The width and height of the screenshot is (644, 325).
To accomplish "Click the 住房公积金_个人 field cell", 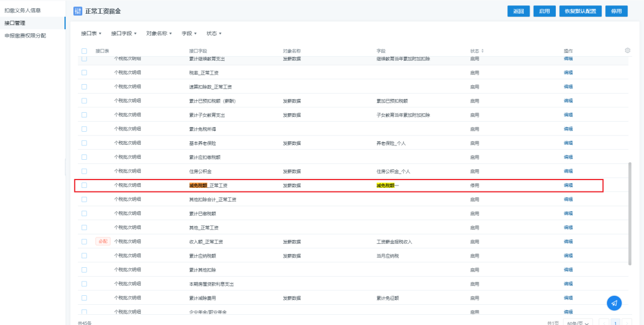I will [x=393, y=171].
